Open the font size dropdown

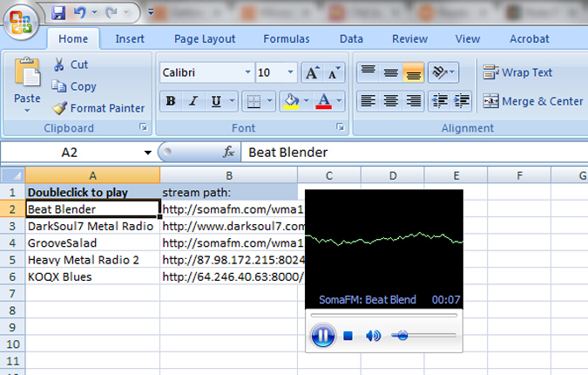[289, 72]
